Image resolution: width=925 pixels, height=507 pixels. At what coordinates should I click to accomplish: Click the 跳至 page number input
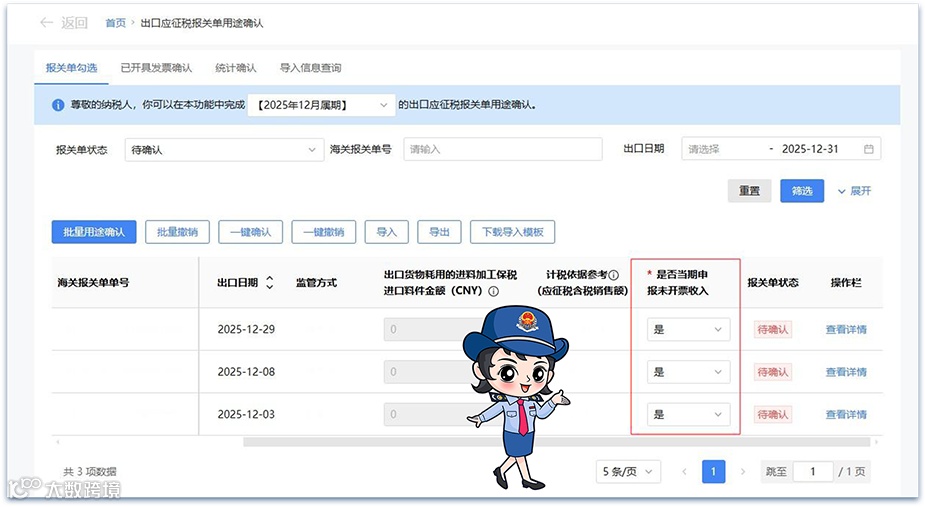coord(813,472)
